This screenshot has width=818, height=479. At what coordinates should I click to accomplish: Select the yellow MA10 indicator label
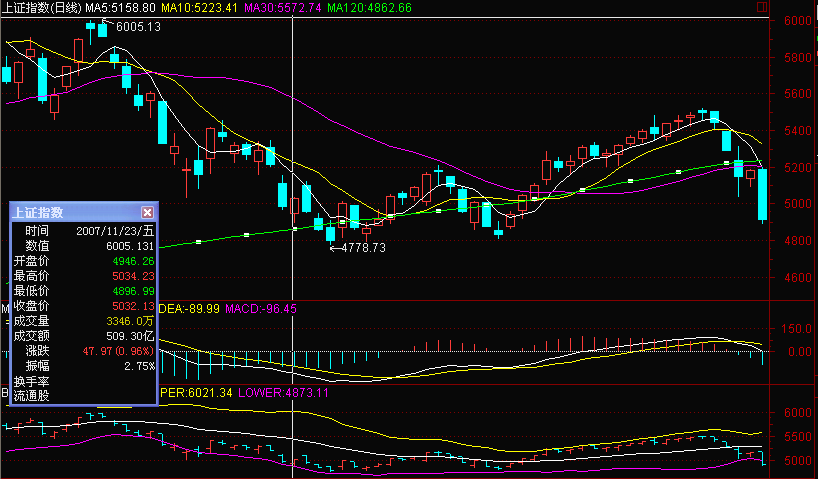(x=199, y=8)
